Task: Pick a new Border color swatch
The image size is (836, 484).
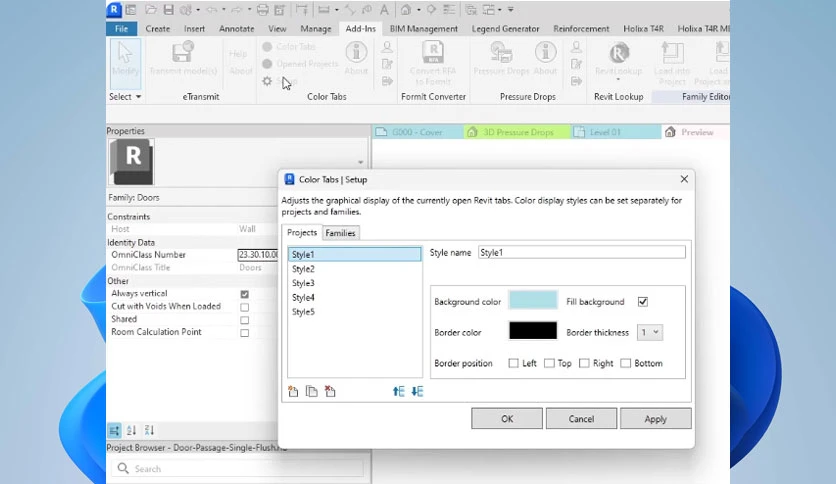Action: click(533, 330)
